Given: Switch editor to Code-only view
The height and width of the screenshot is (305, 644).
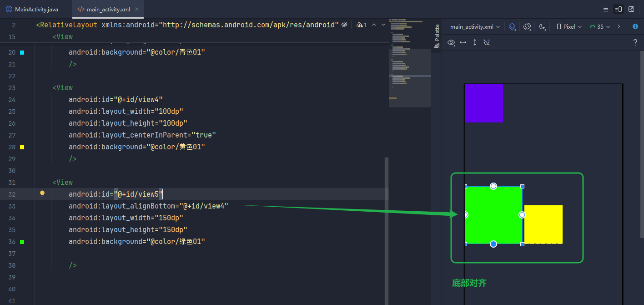Looking at the screenshot, I should (x=606, y=9).
